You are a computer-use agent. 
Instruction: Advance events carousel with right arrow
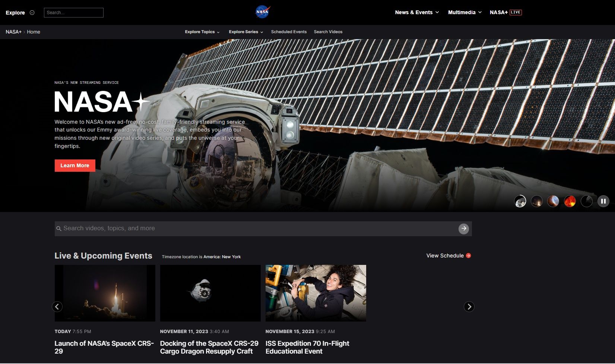click(x=469, y=307)
